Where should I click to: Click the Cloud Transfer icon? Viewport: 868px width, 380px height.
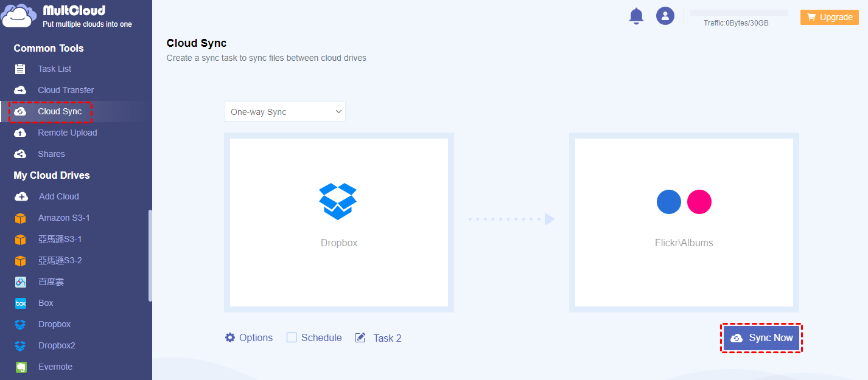click(x=20, y=90)
